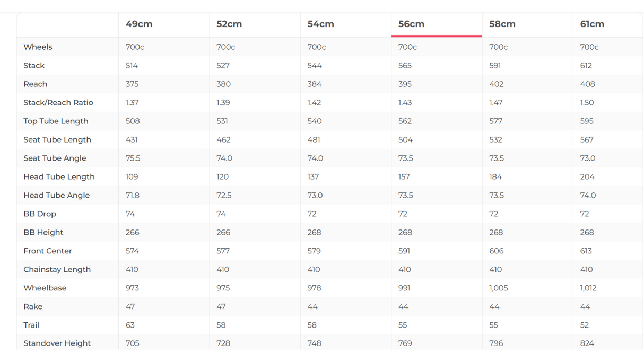Select the 58cm size column header
This screenshot has width=644, height=362.
click(x=502, y=24)
